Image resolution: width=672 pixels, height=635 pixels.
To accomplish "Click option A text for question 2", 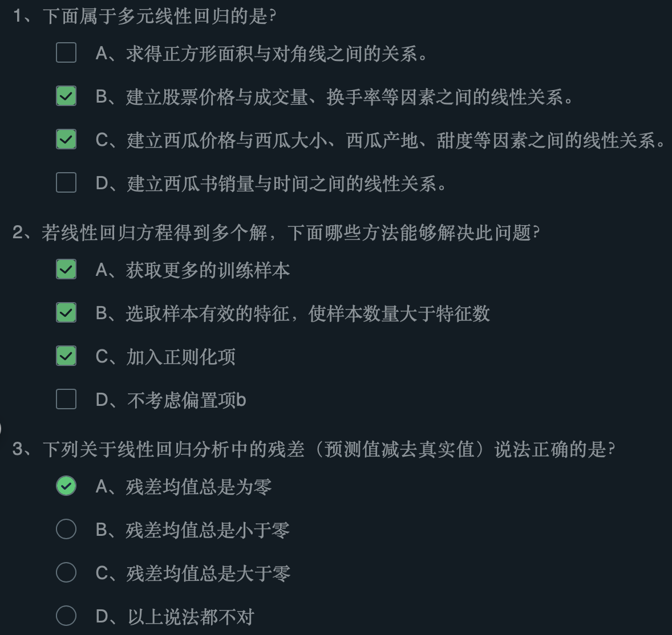I will pos(194,271).
